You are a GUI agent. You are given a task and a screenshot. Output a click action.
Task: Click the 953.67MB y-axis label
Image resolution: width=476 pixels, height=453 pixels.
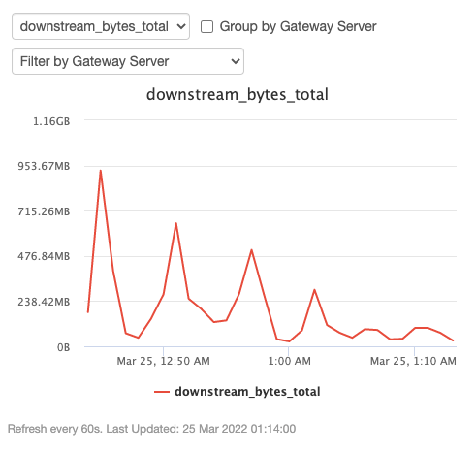click(x=44, y=166)
